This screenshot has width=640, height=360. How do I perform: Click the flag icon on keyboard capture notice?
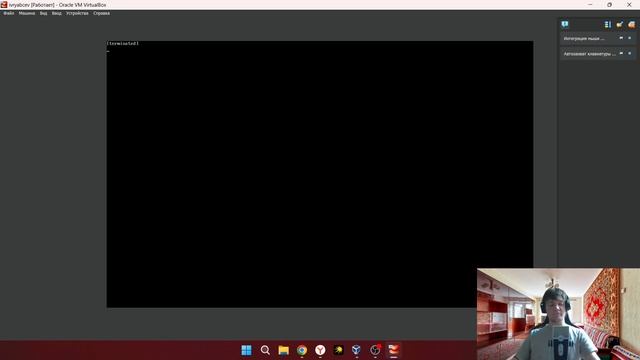(x=621, y=53)
